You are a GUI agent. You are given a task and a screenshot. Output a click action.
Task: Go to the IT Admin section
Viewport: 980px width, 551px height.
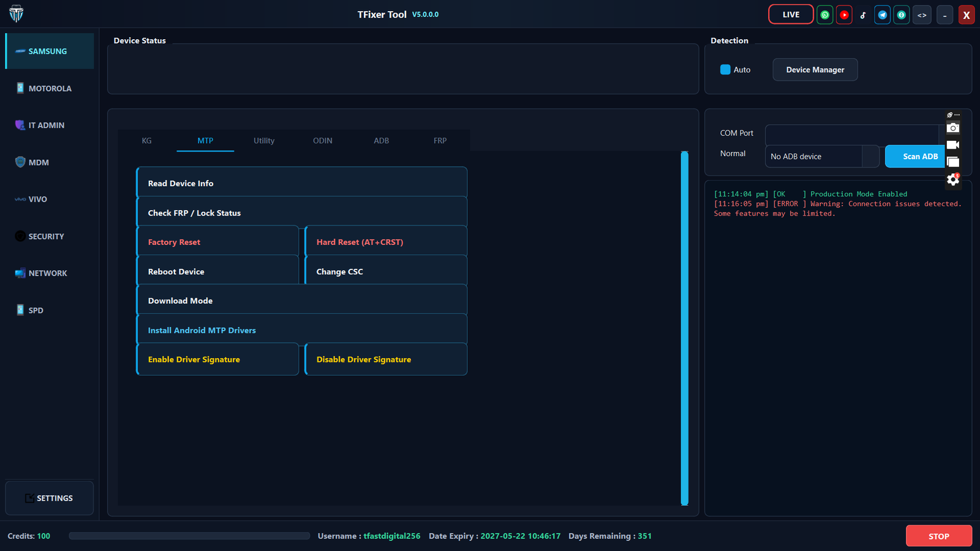tap(50, 125)
